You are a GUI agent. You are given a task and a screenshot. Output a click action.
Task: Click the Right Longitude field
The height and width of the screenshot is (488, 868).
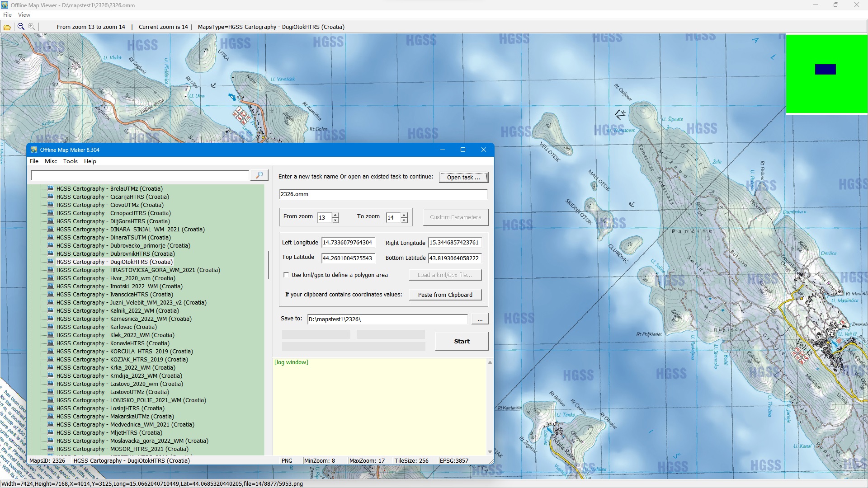pos(455,243)
